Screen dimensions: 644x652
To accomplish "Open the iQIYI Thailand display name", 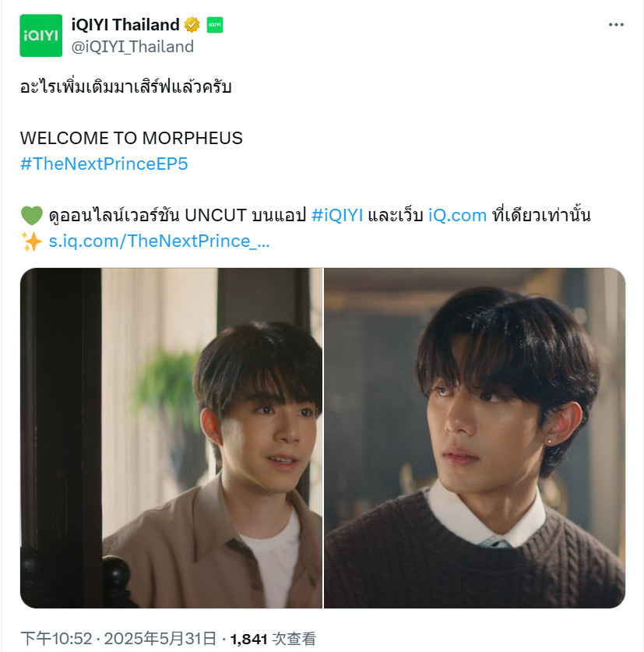I will 125,25.
